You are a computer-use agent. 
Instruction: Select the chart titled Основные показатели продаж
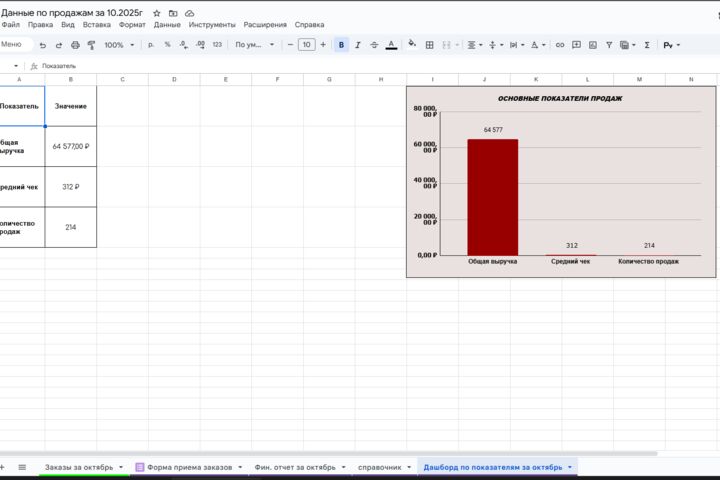(x=561, y=182)
